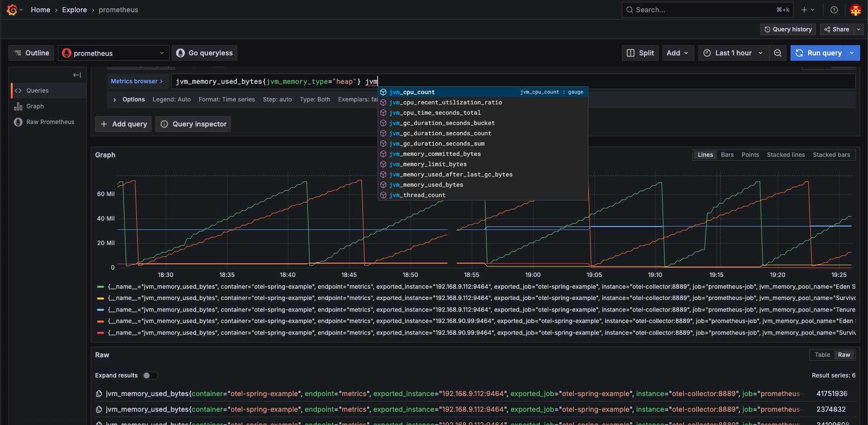Toggle the Expand results switch
The height and width of the screenshot is (425, 868).
pos(151,375)
